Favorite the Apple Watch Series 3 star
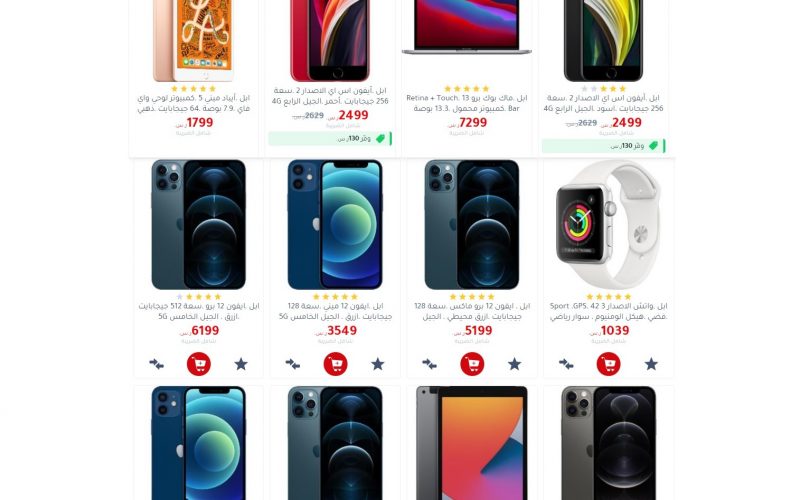The height and width of the screenshot is (500, 800). point(651,364)
